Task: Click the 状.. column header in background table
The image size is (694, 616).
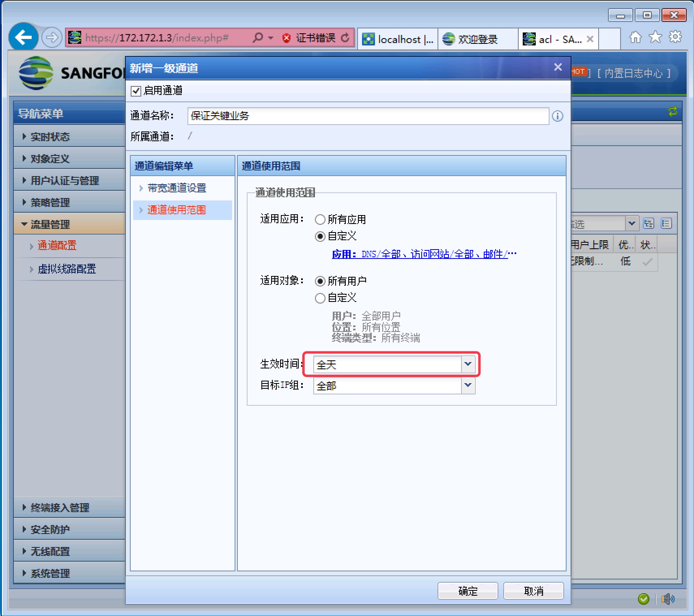Action: coord(647,245)
